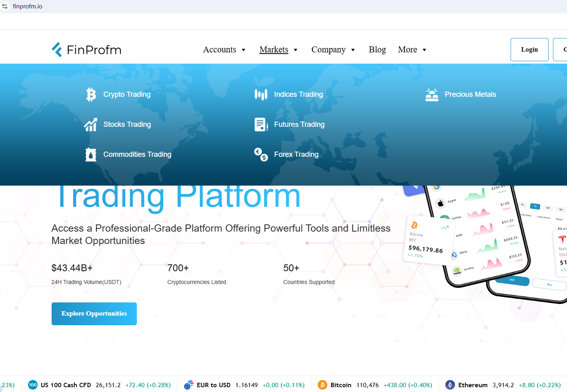Click the rising chart icon for Stocks Trading
This screenshot has width=567, height=392.
coord(91,124)
